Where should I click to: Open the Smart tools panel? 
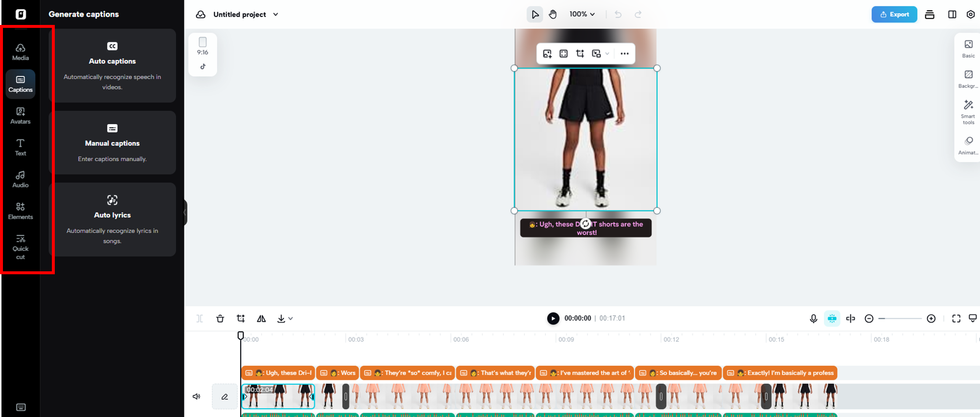[x=968, y=112]
